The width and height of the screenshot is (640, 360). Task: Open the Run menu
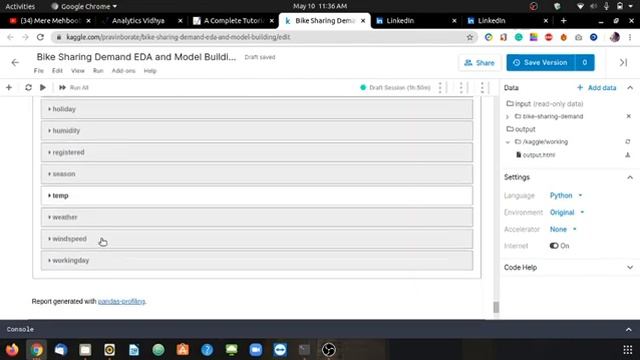(98, 71)
